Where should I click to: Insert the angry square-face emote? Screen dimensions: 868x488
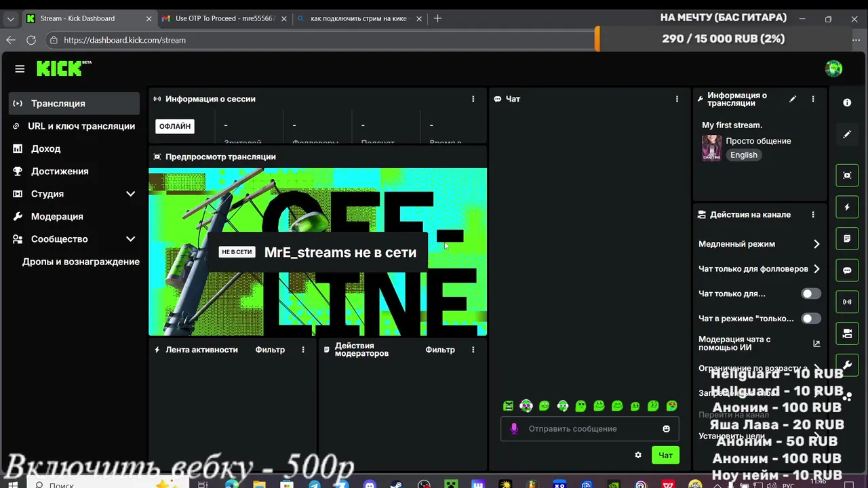click(x=508, y=406)
